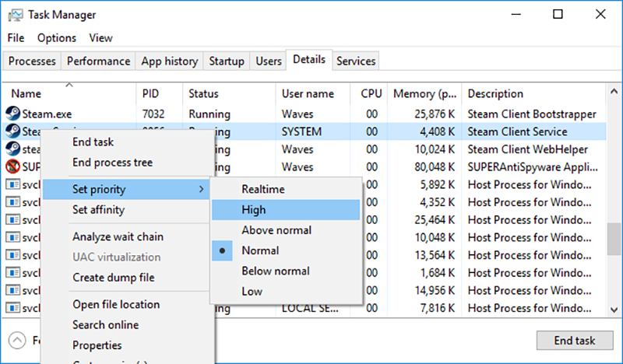
Task: Click the Fewer details arrow icon
Action: click(17, 341)
